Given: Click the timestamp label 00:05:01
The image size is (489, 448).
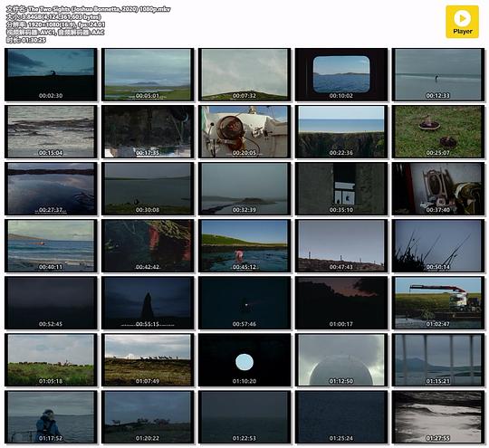Looking at the screenshot, I should click(x=148, y=95).
